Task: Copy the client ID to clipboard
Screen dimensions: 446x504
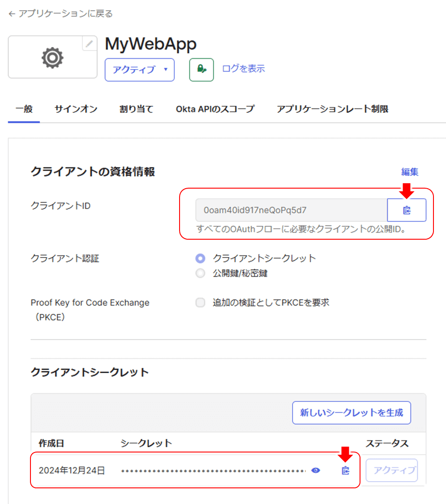Action: [x=407, y=210]
